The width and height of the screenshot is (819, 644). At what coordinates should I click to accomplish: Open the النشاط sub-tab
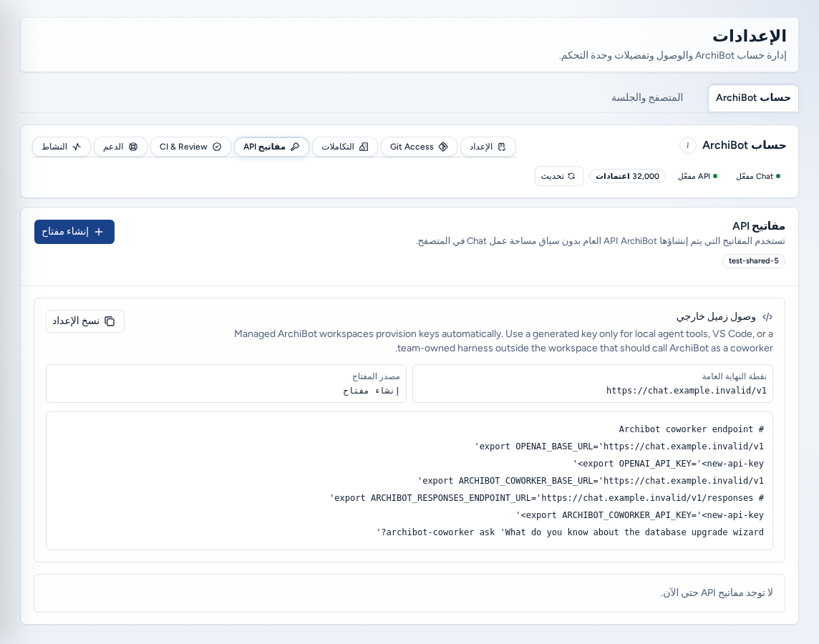pyautogui.click(x=62, y=147)
